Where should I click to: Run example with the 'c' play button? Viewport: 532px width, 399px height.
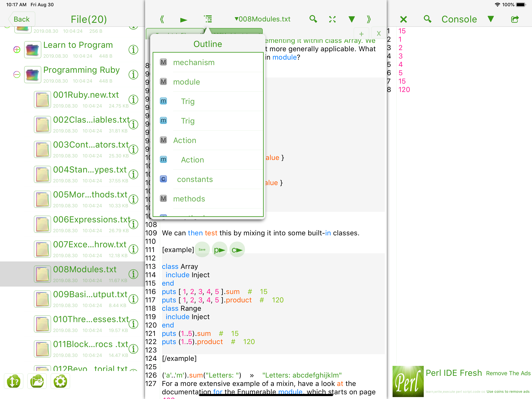click(x=237, y=250)
